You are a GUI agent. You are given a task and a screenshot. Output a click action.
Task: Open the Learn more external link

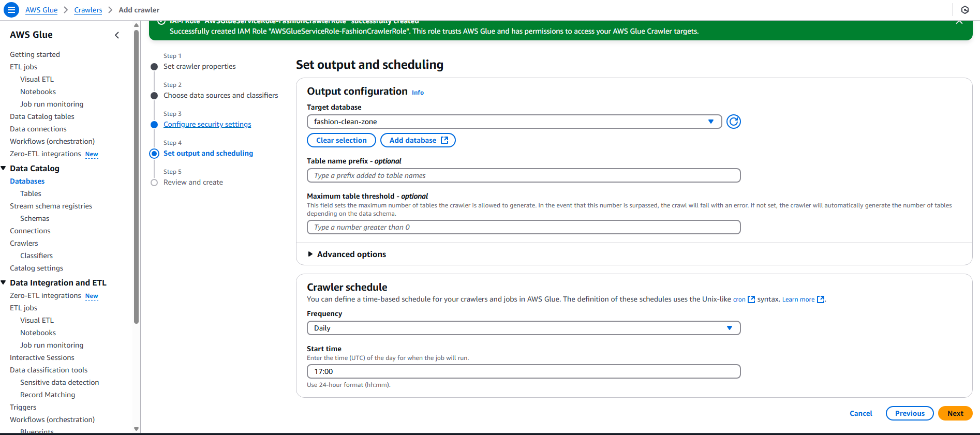click(803, 299)
